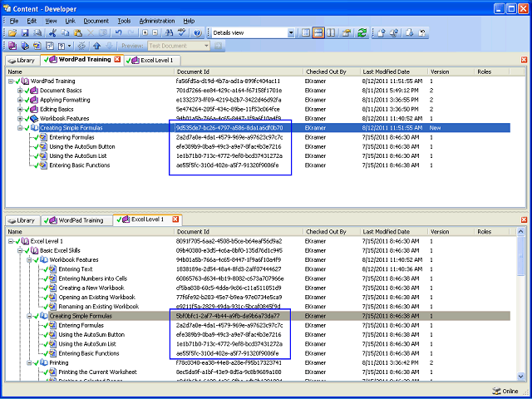Click the purple New Module icon
The image size is (532, 399).
[x=12, y=46]
